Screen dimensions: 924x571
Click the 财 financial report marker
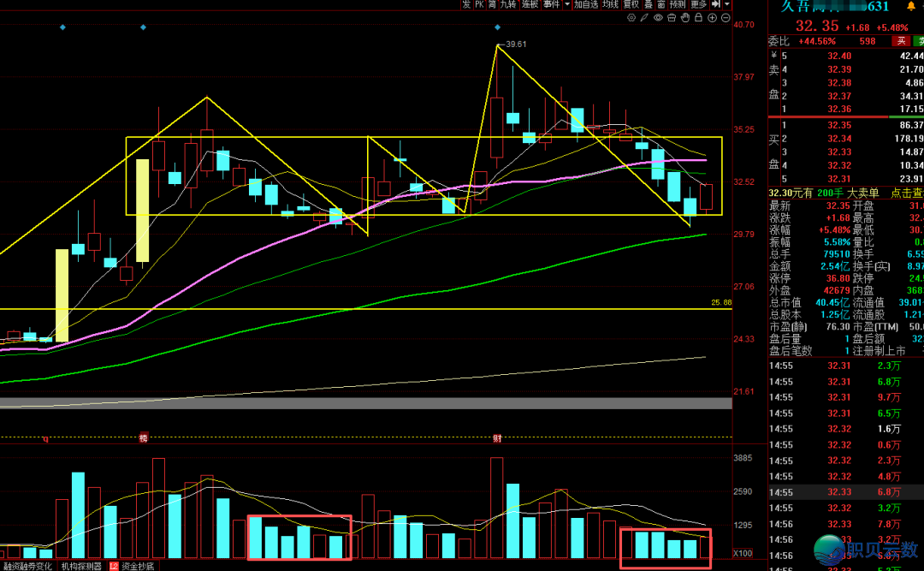497,438
